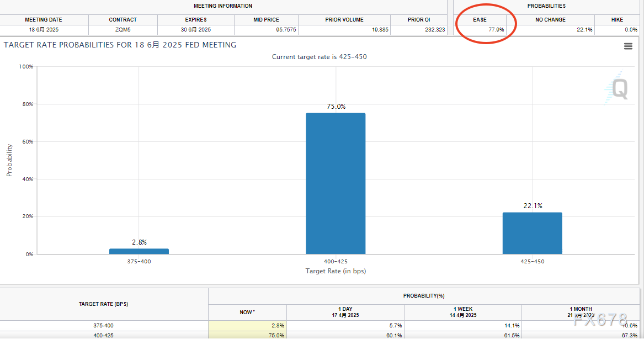The image size is (644, 339).
Task: Click the small 375-400 bar
Action: (x=139, y=251)
